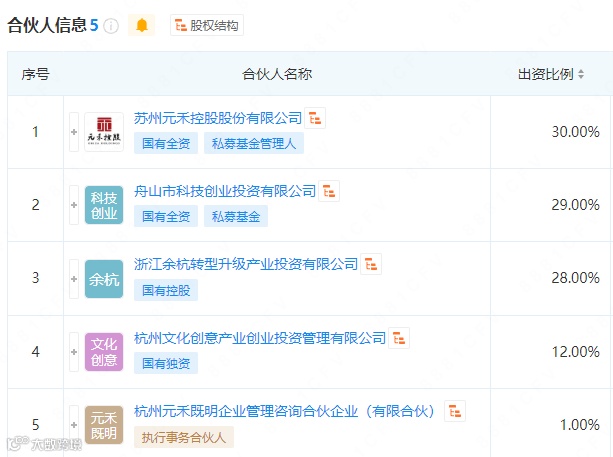
Task: Open the 股权结构 equity structure button
Action: pyautogui.click(x=207, y=25)
